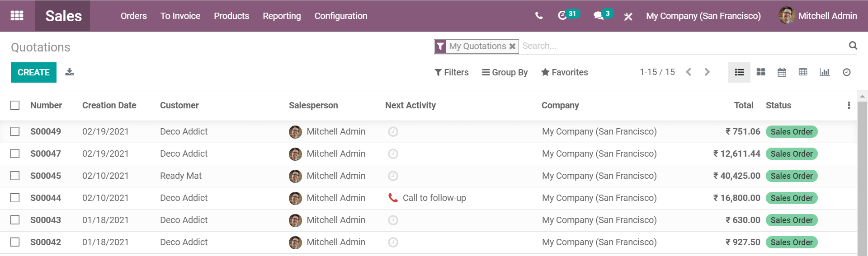Check the box for S00049
Screen dimensions: 868x256
pos(15,131)
